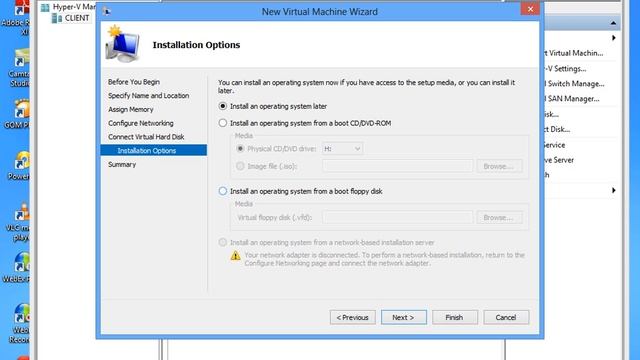Viewport: 640px width, 360px height.
Task: Click the Finish button
Action: click(x=455, y=317)
